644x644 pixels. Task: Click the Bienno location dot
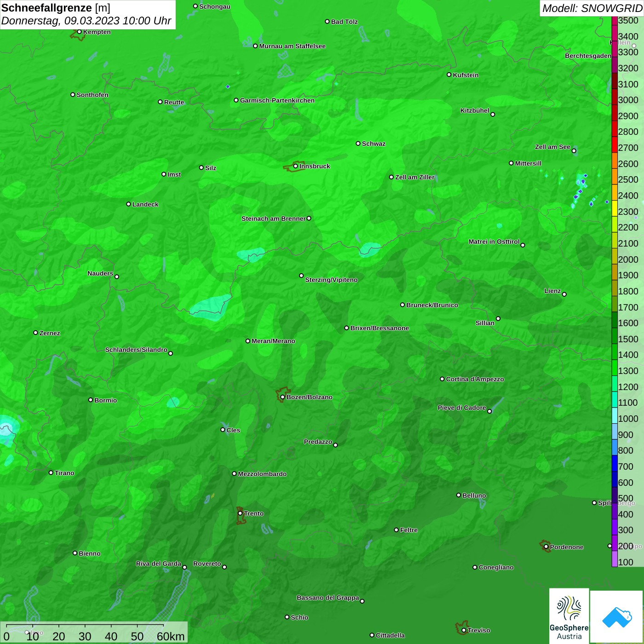(75, 553)
